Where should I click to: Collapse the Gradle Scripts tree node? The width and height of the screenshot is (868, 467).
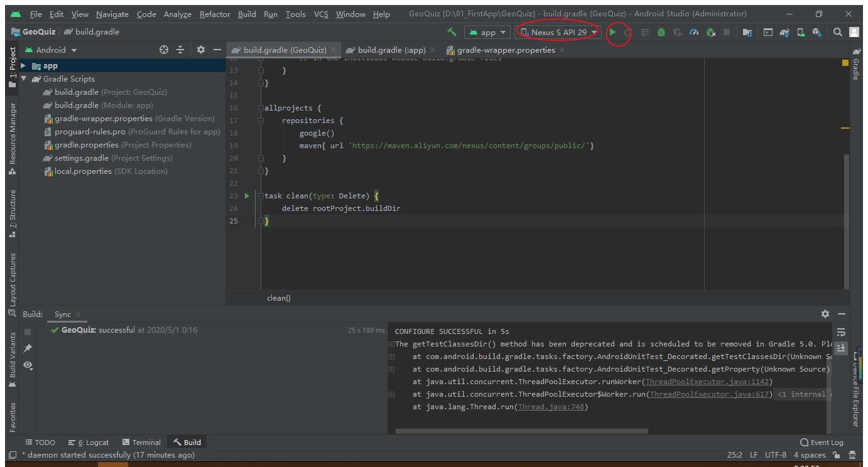pos(23,78)
